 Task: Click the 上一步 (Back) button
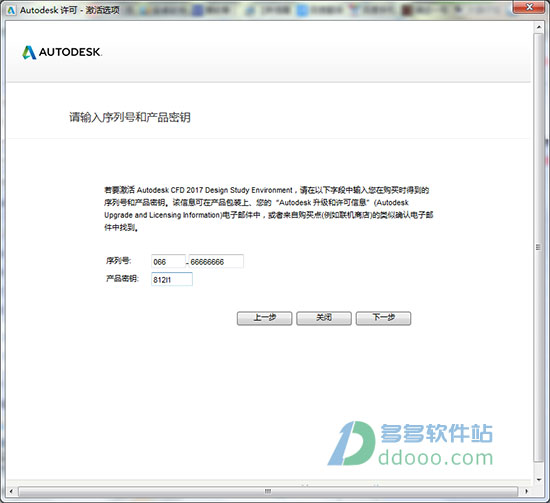(x=264, y=318)
